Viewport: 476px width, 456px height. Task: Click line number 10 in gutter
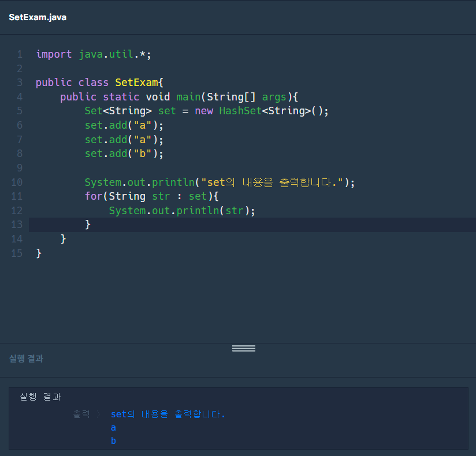click(x=17, y=182)
